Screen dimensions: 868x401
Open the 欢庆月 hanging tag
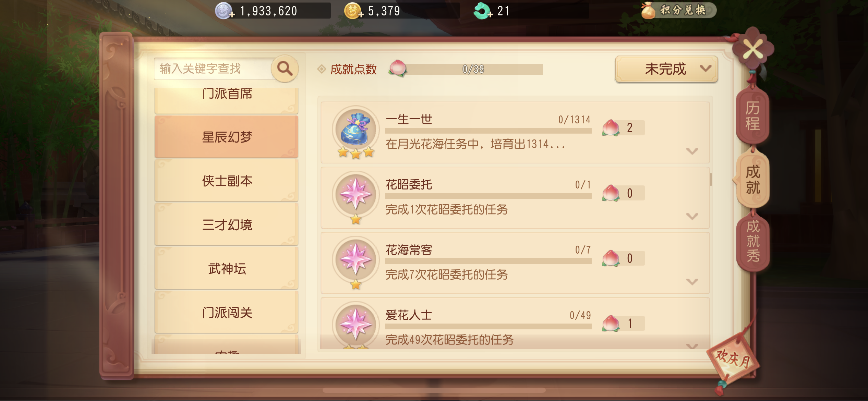click(733, 359)
